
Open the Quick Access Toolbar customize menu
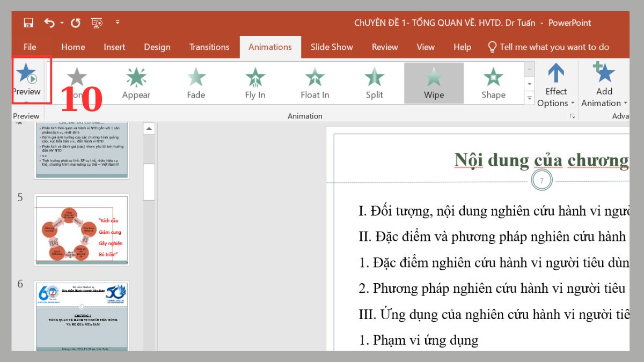118,23
